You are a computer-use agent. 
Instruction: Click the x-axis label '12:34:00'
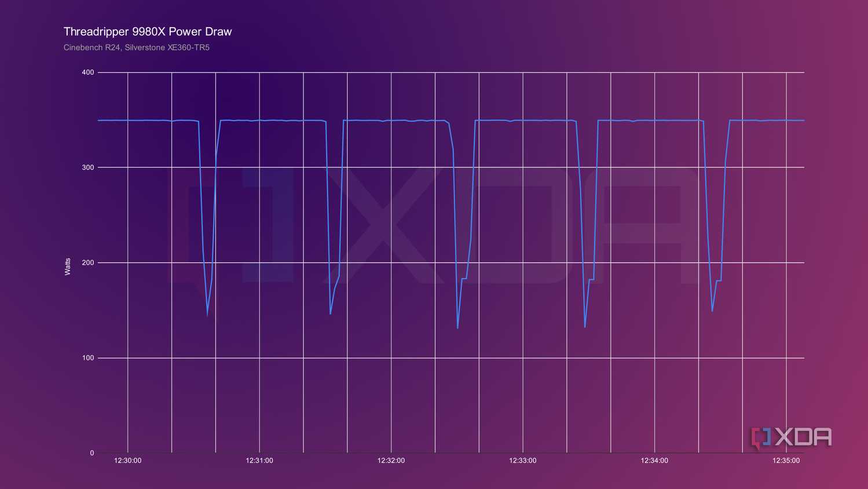pyautogui.click(x=654, y=461)
